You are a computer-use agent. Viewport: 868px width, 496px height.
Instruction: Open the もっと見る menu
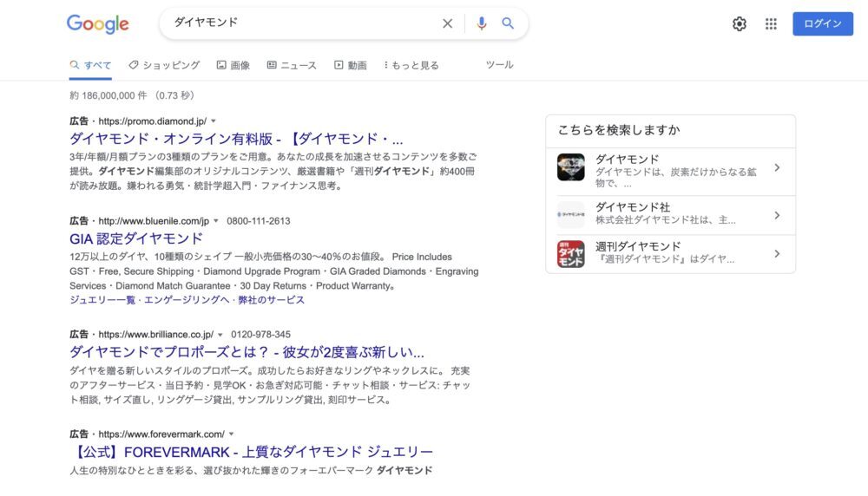point(411,65)
